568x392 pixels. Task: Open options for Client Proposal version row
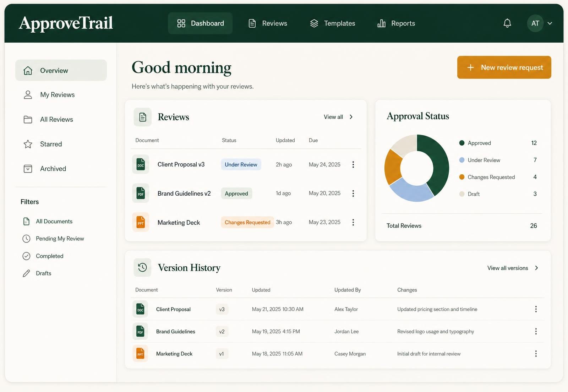[536, 309]
